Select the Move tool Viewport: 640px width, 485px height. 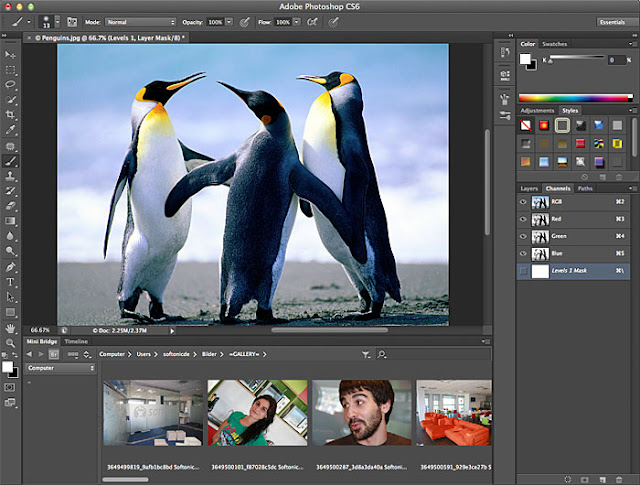tap(11, 54)
